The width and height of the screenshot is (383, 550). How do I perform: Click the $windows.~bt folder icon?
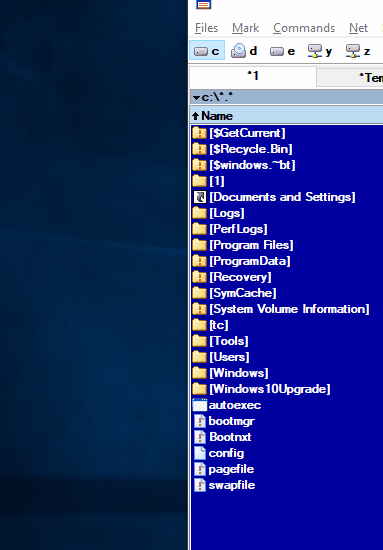point(200,165)
